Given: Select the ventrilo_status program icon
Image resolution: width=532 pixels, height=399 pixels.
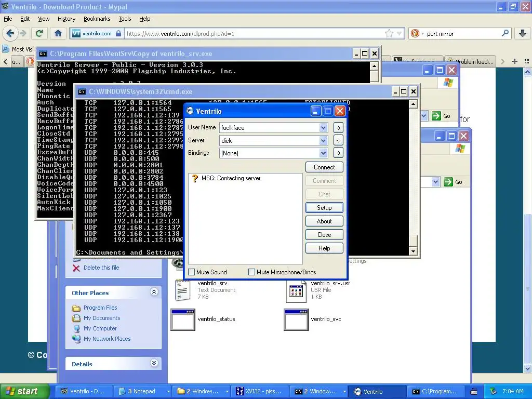Looking at the screenshot, I should click(x=183, y=320).
